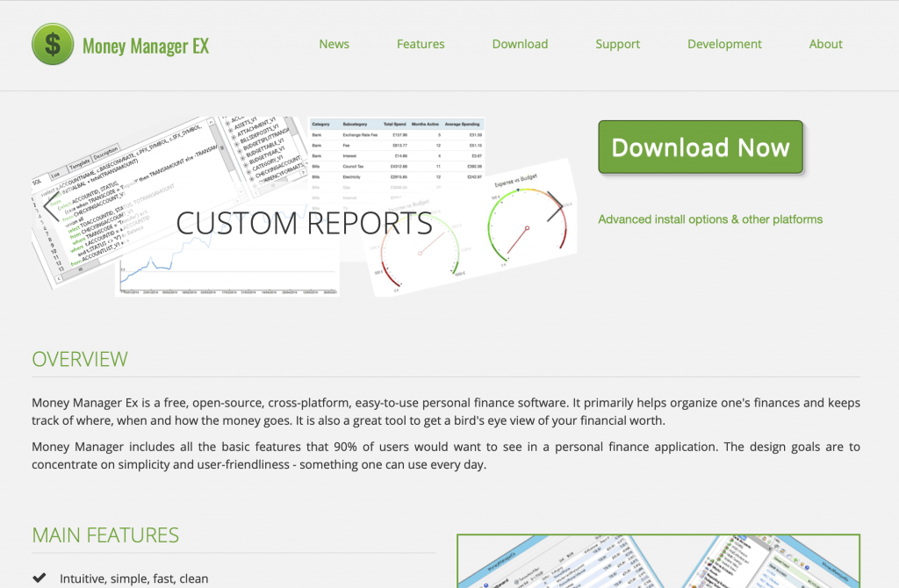Open the Development menu item
The height and width of the screenshot is (588, 899).
[x=724, y=44]
